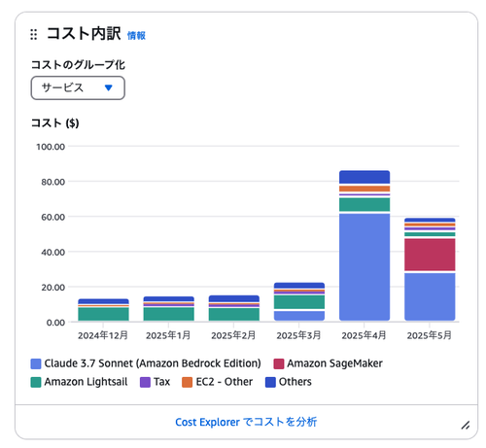Click the 0.00 y-axis value
Screen dimensions: 486x448
coord(55,323)
